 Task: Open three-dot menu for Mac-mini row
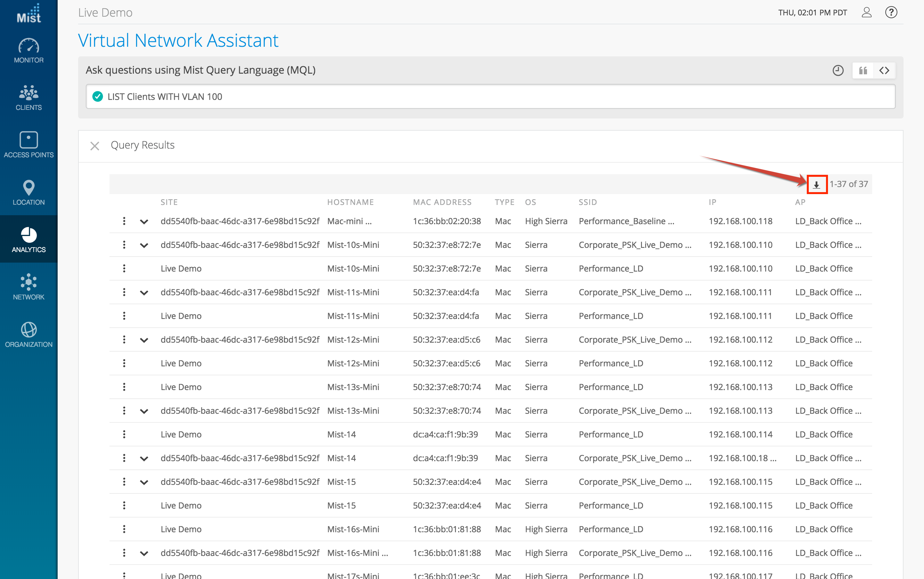pos(124,221)
